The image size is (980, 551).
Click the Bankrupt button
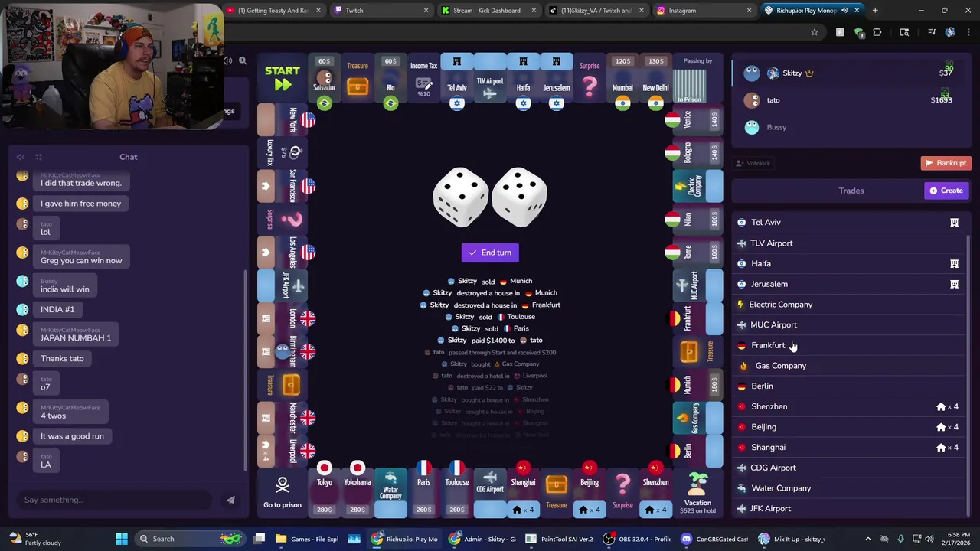tap(946, 163)
